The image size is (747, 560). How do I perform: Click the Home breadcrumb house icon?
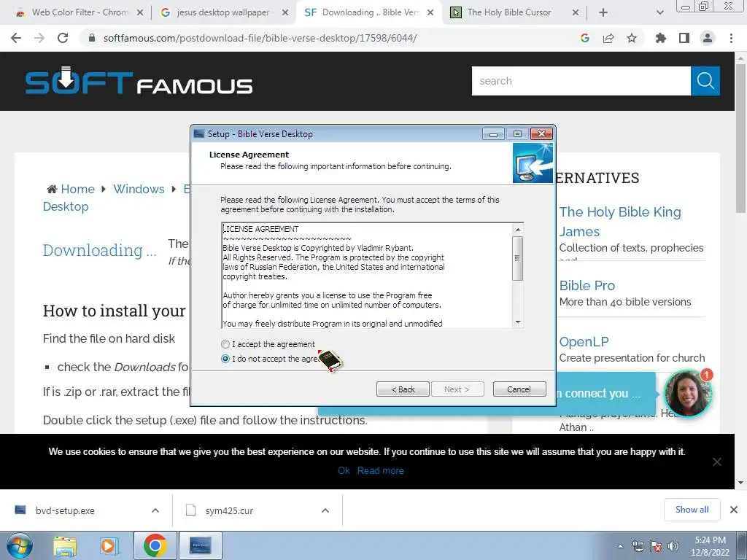point(52,189)
